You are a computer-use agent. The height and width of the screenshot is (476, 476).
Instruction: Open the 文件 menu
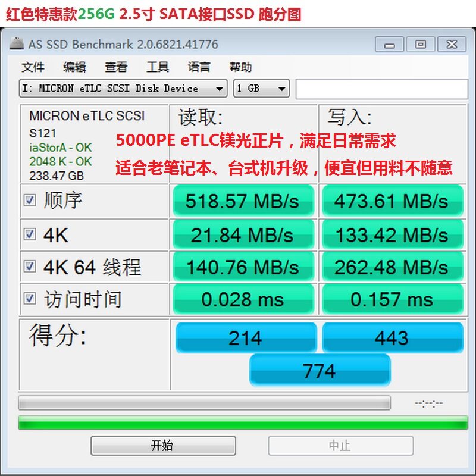(33, 67)
